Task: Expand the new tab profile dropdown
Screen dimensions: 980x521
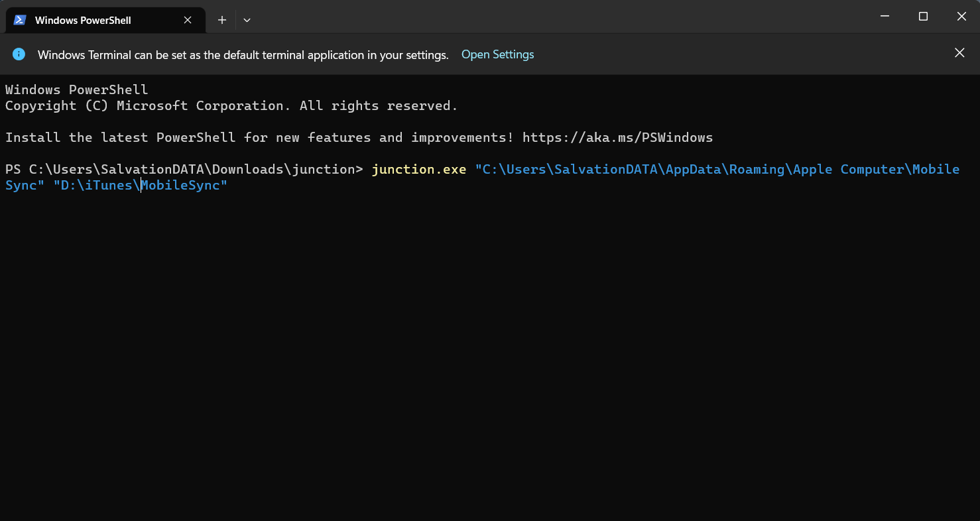Action: coord(247,20)
